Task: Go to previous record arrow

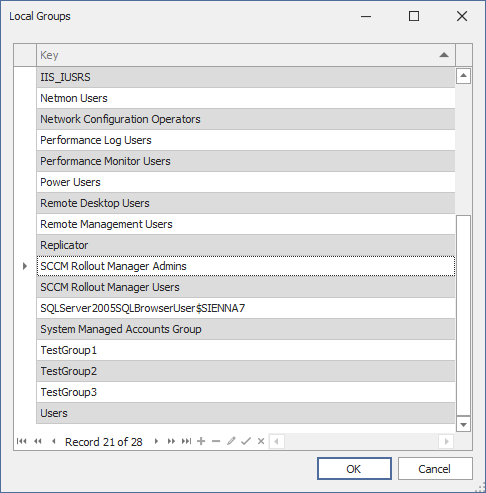Action: 53,441
